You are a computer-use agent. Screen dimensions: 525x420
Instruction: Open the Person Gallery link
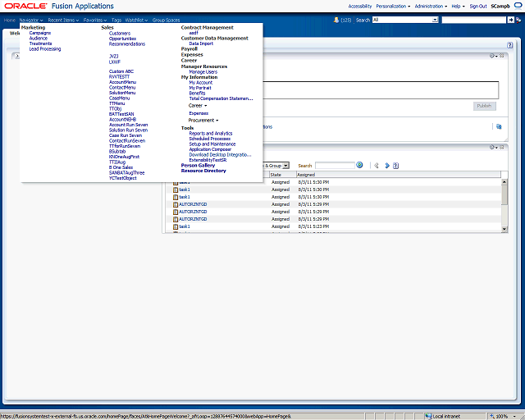(x=198, y=165)
